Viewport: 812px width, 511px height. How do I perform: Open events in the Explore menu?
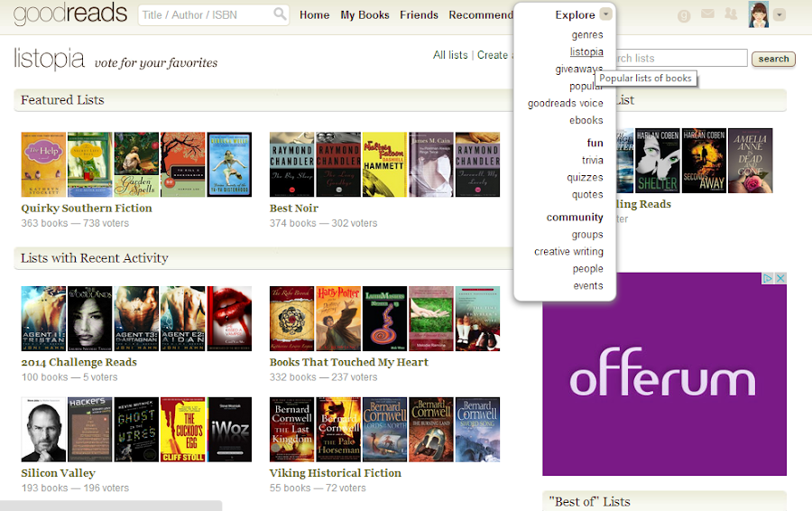point(587,285)
